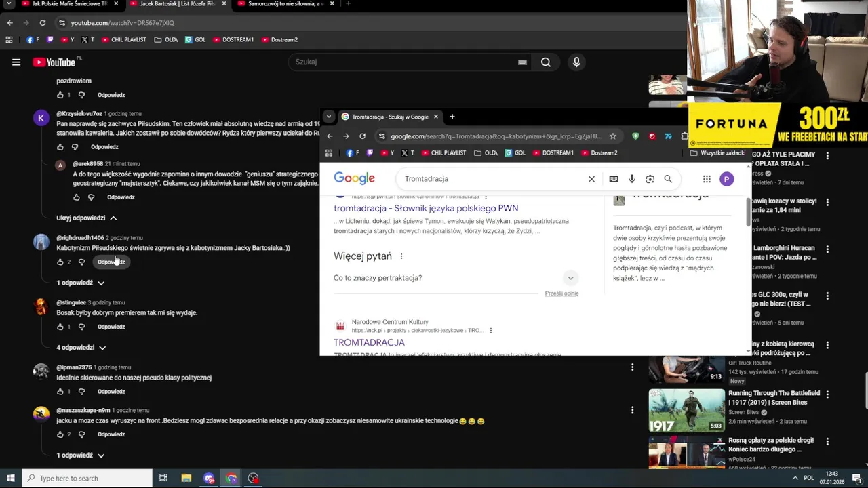Like the comment by @righdruadh1406
This screenshot has height=488, width=868.
point(60,262)
